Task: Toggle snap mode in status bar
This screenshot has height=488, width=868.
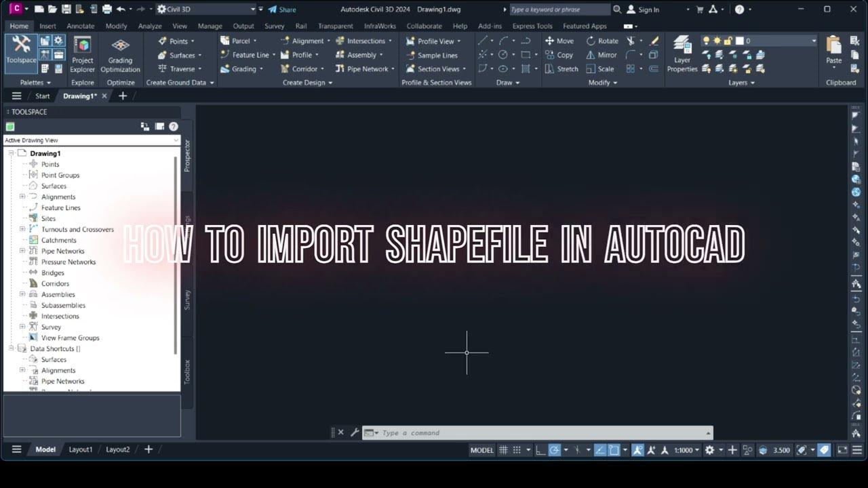Action: pos(517,449)
